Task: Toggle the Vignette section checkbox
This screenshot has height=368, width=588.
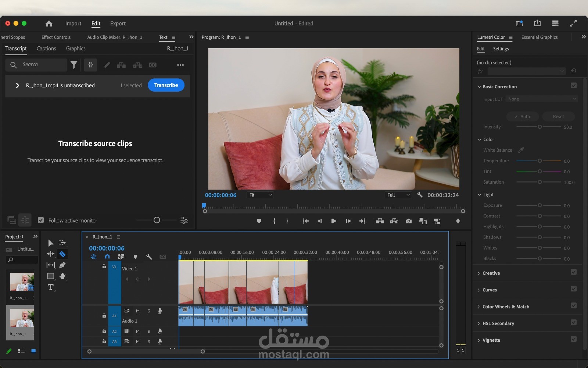Action: [x=574, y=339]
